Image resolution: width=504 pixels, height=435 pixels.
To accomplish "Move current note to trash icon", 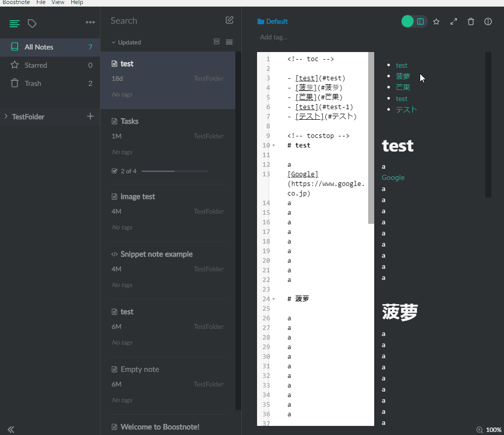I will 471,22.
